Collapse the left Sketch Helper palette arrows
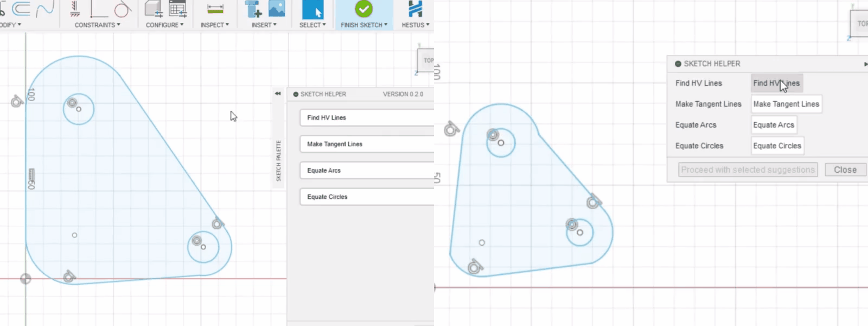The image size is (868, 326). (x=278, y=93)
